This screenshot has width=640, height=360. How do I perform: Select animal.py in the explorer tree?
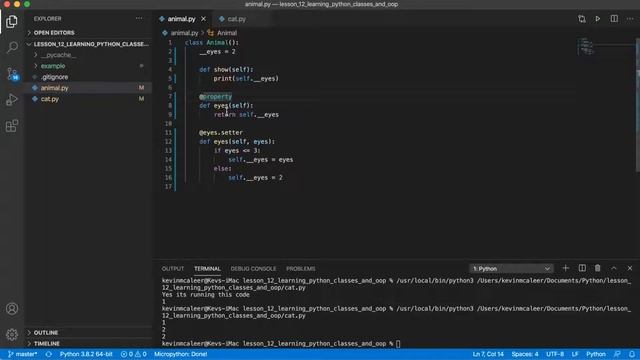89,88
